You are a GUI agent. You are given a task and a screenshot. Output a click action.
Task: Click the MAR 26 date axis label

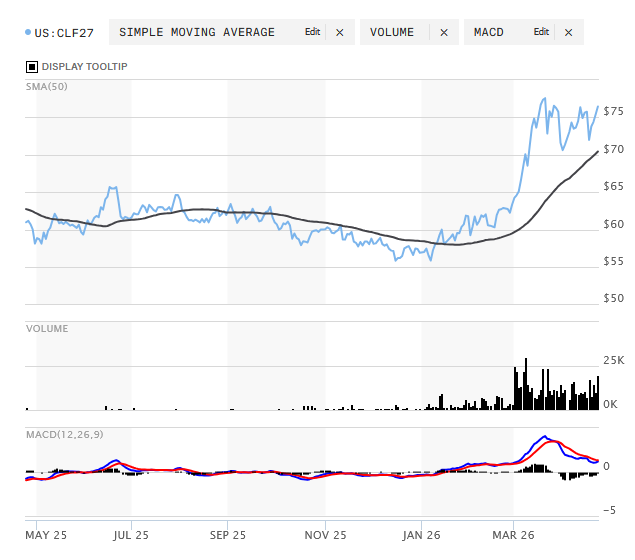[x=513, y=535]
